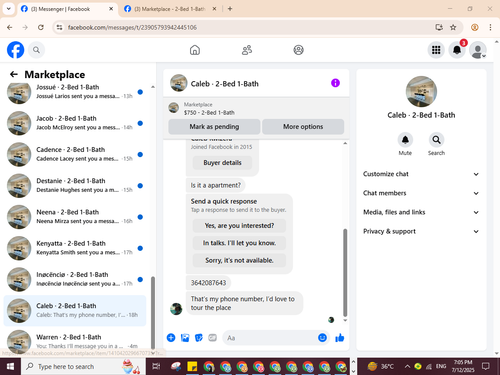
Task: Click the conversation list scrollbar
Action: pos(153,312)
